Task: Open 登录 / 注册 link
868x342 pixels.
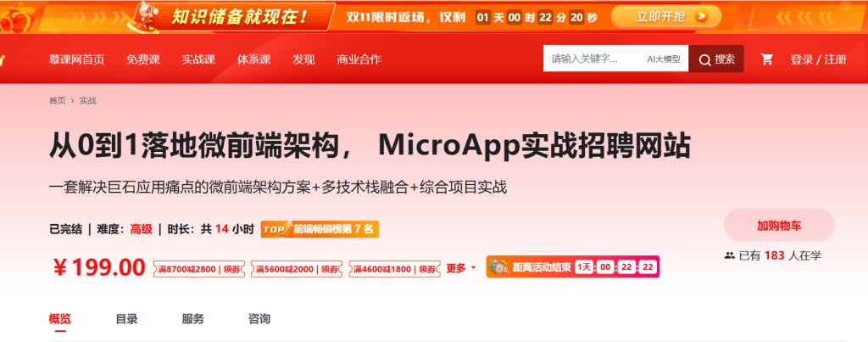Action: click(x=818, y=59)
